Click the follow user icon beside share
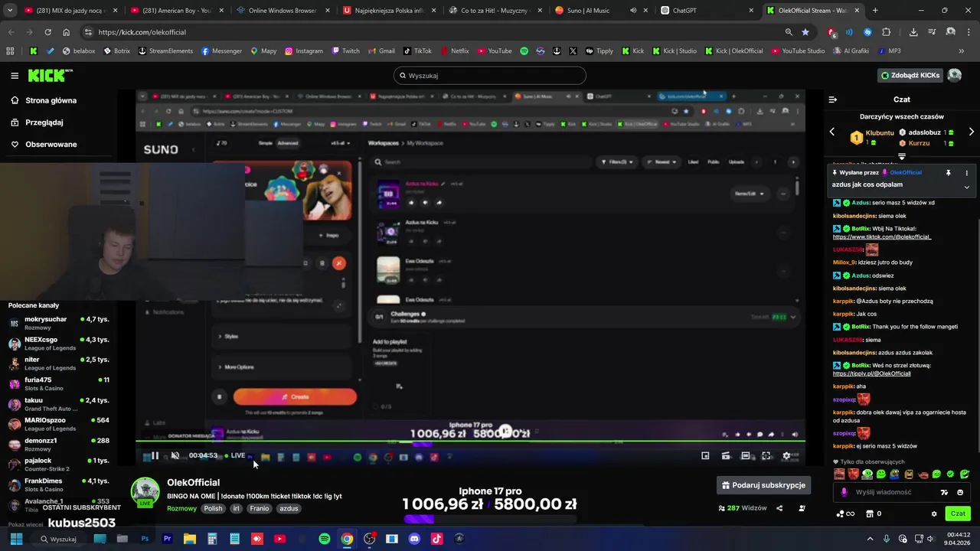Screen dimensions: 980x551 coord(802,508)
